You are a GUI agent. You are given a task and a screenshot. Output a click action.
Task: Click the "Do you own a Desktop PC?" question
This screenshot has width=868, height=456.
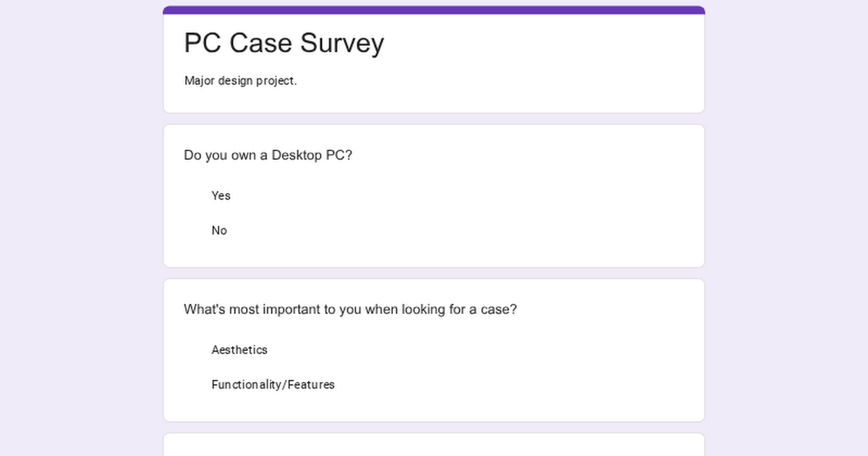268,155
